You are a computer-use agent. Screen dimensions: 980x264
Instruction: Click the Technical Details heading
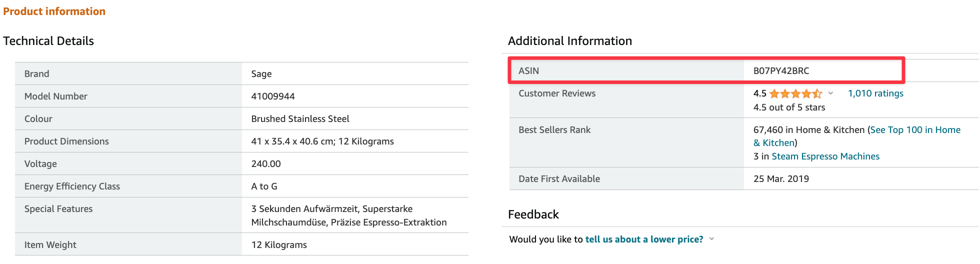tap(48, 41)
